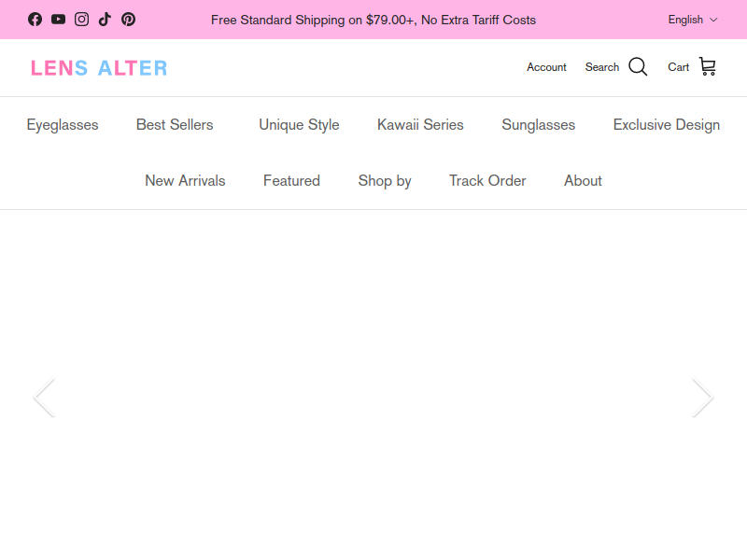Image resolution: width=747 pixels, height=560 pixels.
Task: Click the free shipping announcement text
Action: [373, 20]
